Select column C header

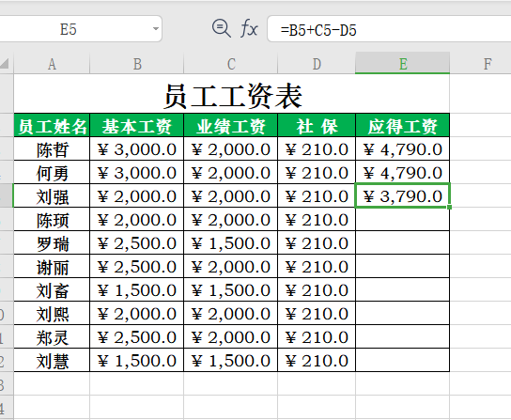[231, 64]
